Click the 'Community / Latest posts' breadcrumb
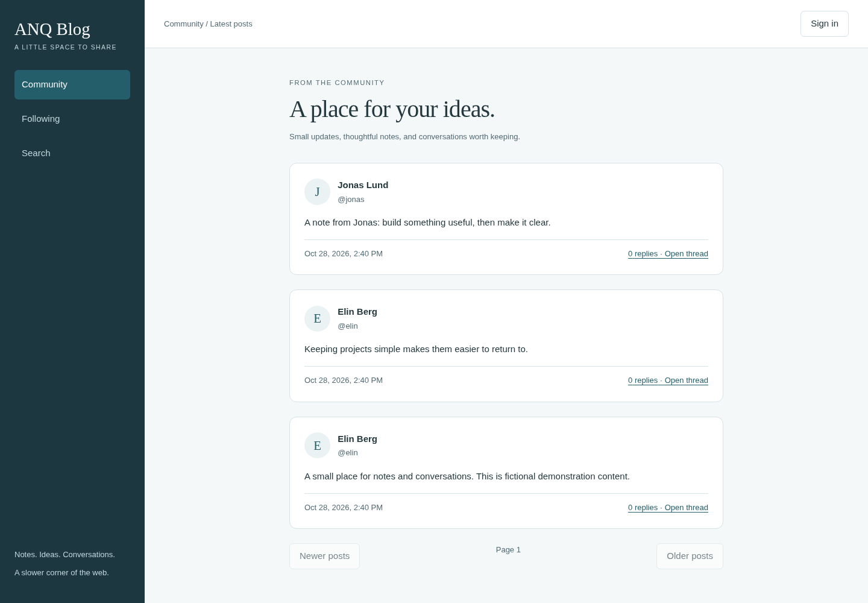 point(208,24)
